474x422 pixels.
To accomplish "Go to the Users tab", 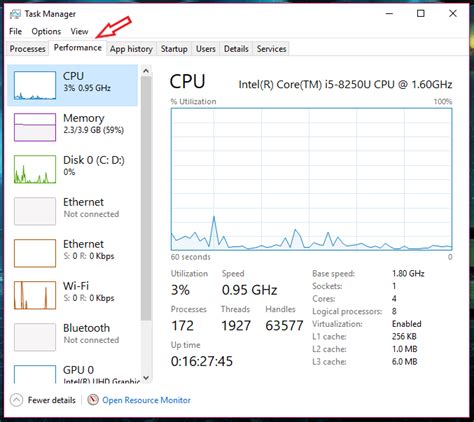I will click(206, 49).
